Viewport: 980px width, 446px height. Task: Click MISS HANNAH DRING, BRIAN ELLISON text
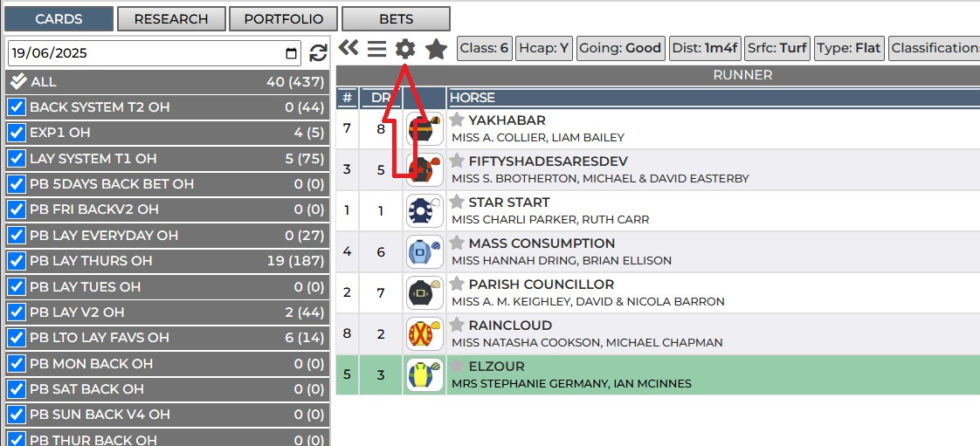point(562,260)
